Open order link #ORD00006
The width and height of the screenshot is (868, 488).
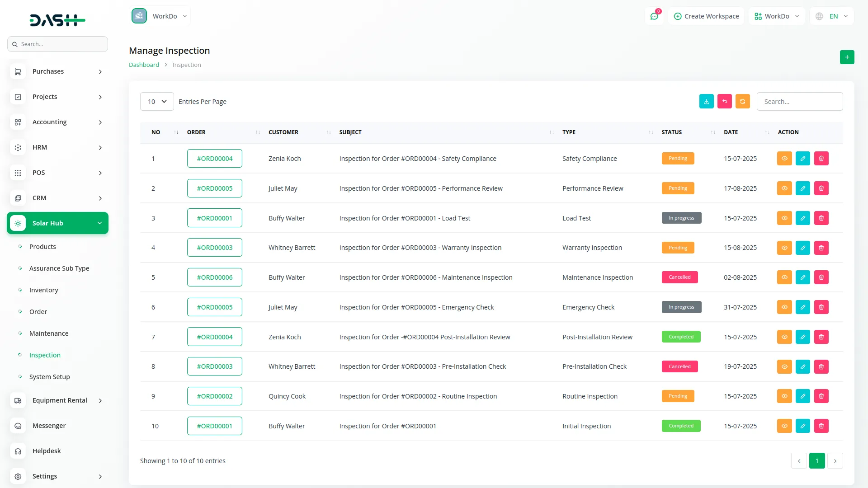[x=214, y=277]
